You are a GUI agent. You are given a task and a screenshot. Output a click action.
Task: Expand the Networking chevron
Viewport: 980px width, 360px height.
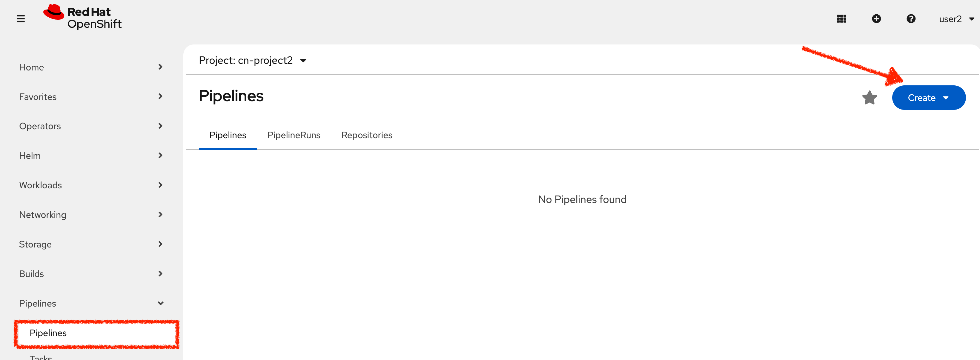point(160,214)
